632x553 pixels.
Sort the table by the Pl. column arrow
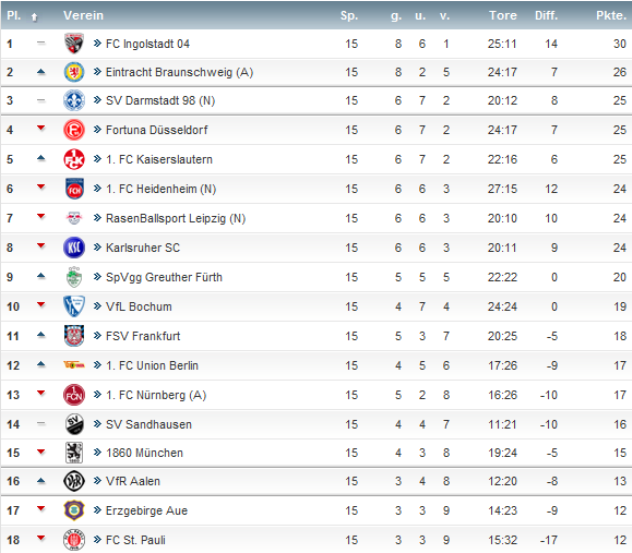coord(34,16)
